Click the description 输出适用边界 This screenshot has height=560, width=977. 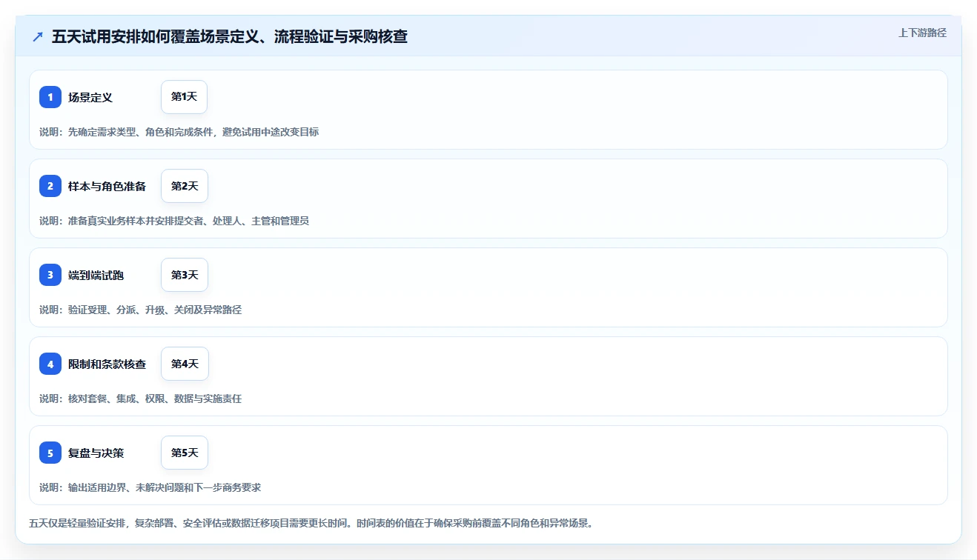[x=150, y=487]
